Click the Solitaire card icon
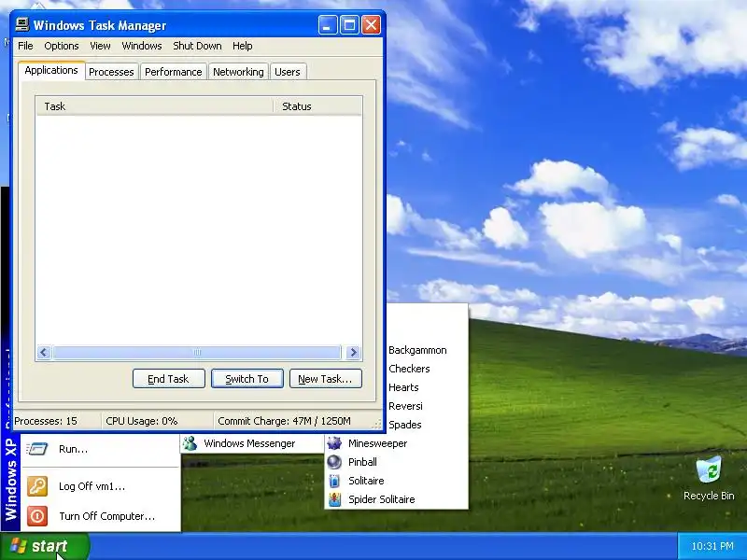The width and height of the screenshot is (747, 560). tap(334, 481)
